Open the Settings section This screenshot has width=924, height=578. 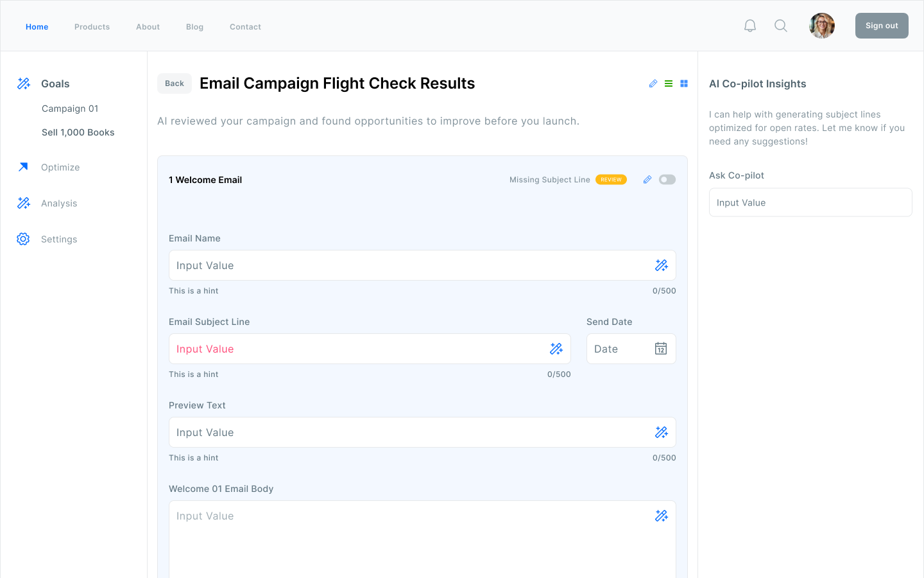(x=59, y=240)
